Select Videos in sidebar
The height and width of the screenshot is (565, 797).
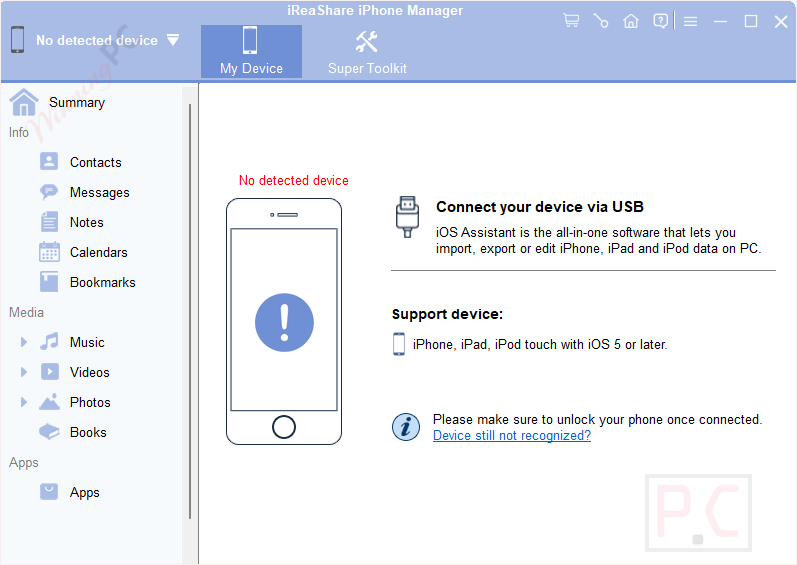pyautogui.click(x=89, y=372)
